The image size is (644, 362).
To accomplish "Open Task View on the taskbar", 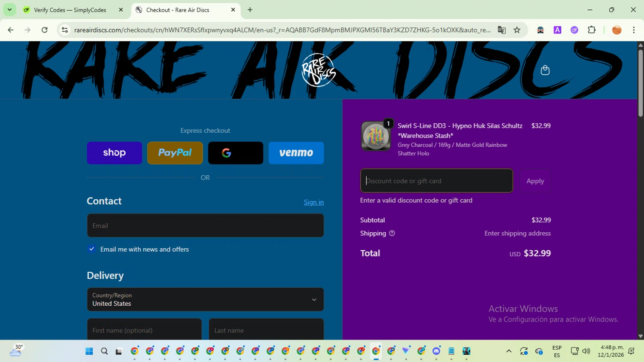I will click(119, 351).
